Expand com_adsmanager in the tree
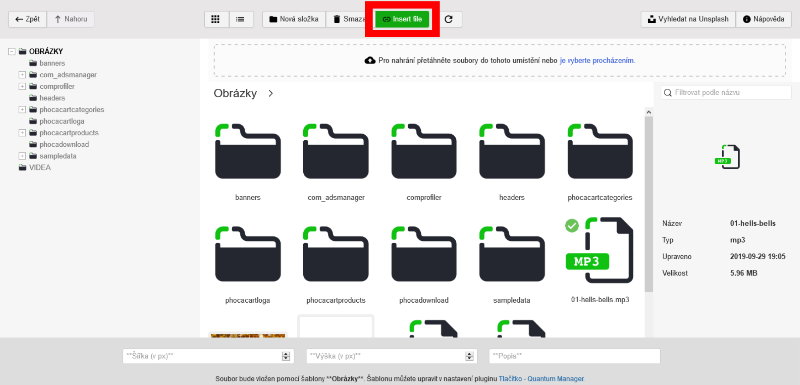 22,75
